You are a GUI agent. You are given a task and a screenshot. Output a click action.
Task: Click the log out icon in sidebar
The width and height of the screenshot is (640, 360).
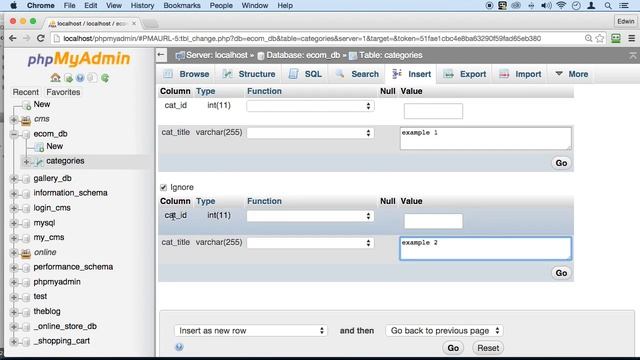pos(68,78)
